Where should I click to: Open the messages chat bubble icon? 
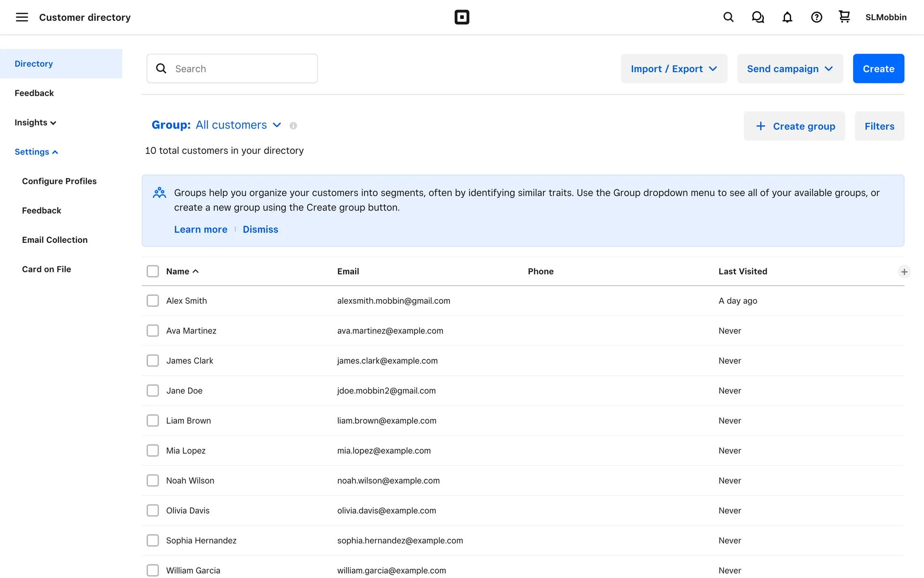click(x=757, y=17)
